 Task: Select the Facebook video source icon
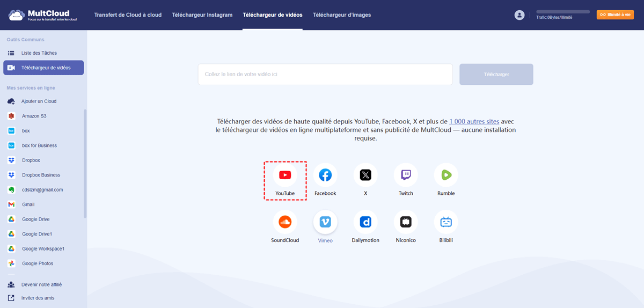tap(325, 175)
